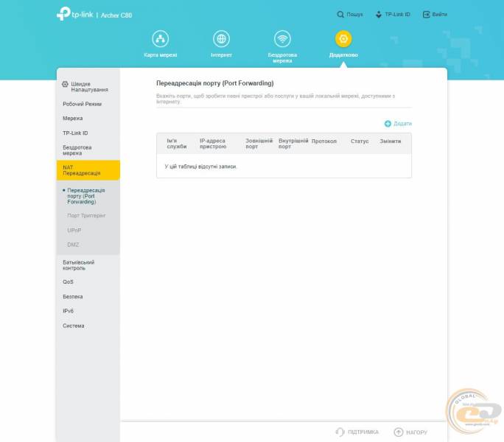
Task: Expand Батьківський контроль in the sidebar
Action: tap(78, 265)
